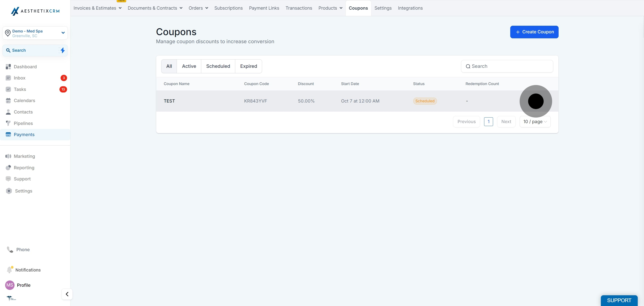644x306 pixels.
Task: Open Inbox from the sidebar
Action: coord(19,78)
